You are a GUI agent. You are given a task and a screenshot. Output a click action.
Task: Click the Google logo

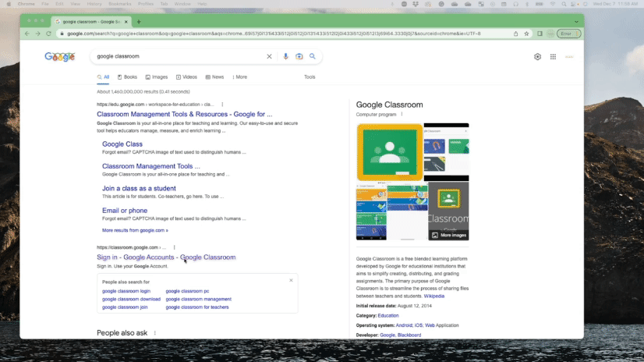tap(60, 57)
